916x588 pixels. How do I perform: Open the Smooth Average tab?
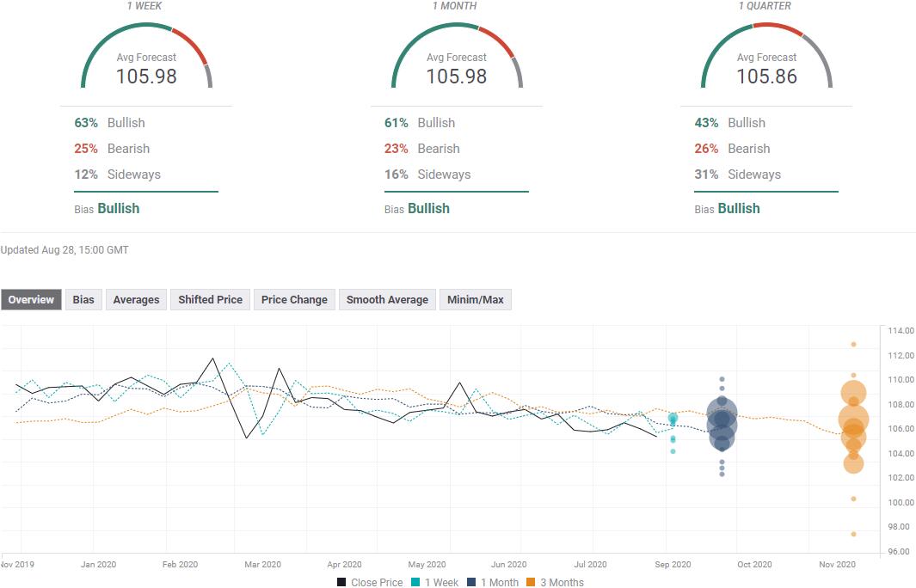point(387,299)
